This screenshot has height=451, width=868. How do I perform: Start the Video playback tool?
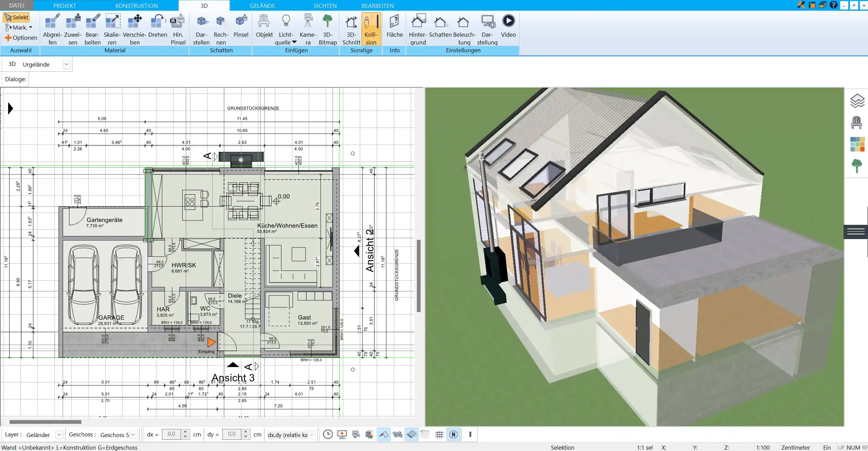tap(508, 26)
